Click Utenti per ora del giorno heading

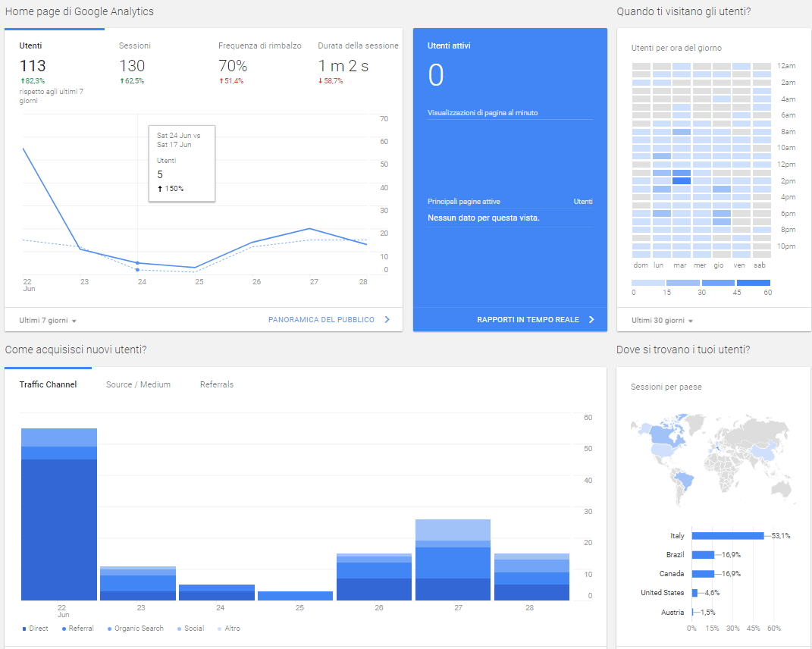pos(676,48)
